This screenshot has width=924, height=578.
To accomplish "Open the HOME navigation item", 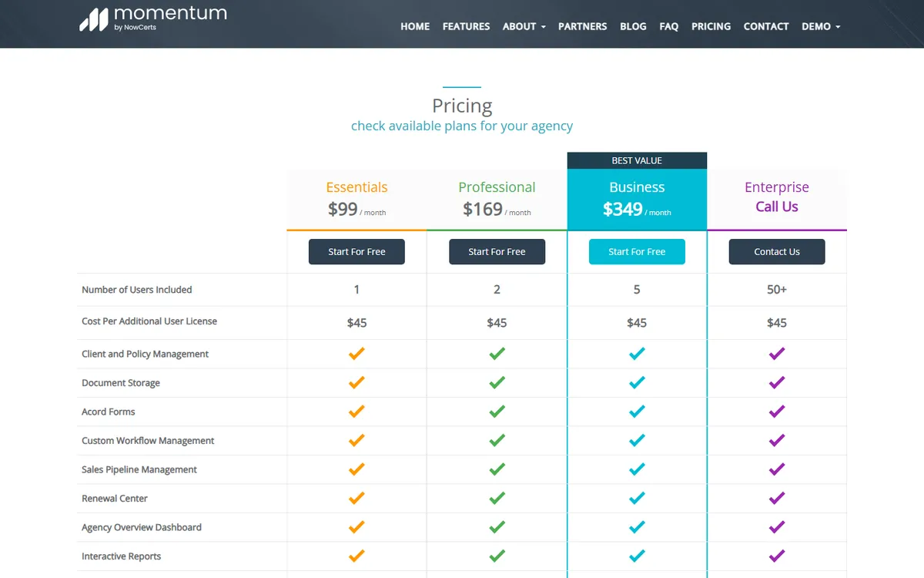I will [x=415, y=26].
